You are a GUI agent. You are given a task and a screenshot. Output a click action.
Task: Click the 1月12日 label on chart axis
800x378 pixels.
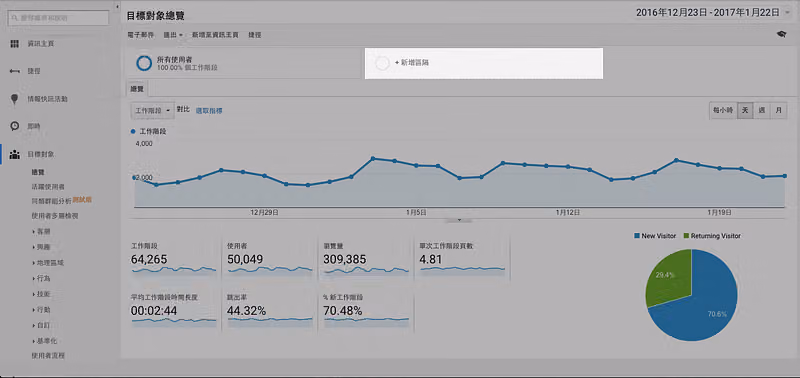[x=567, y=212]
